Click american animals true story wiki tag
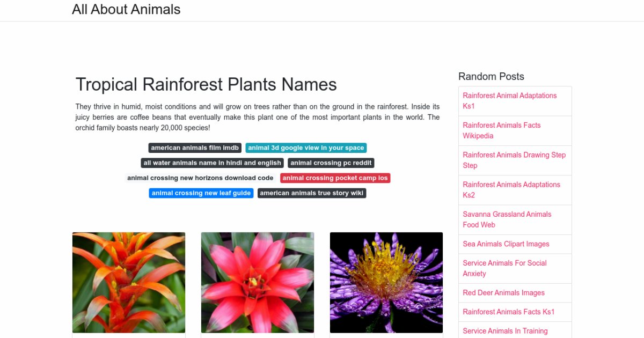The image size is (644, 338). tap(312, 193)
